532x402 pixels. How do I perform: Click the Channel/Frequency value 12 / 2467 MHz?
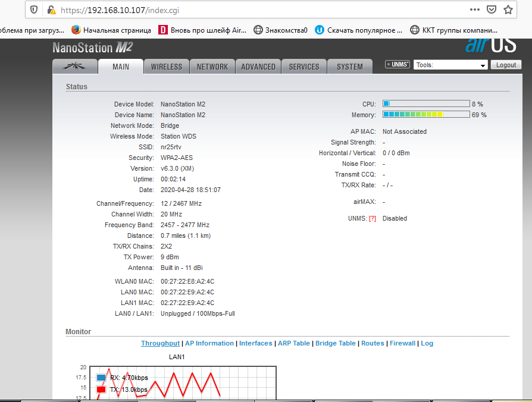tap(181, 203)
